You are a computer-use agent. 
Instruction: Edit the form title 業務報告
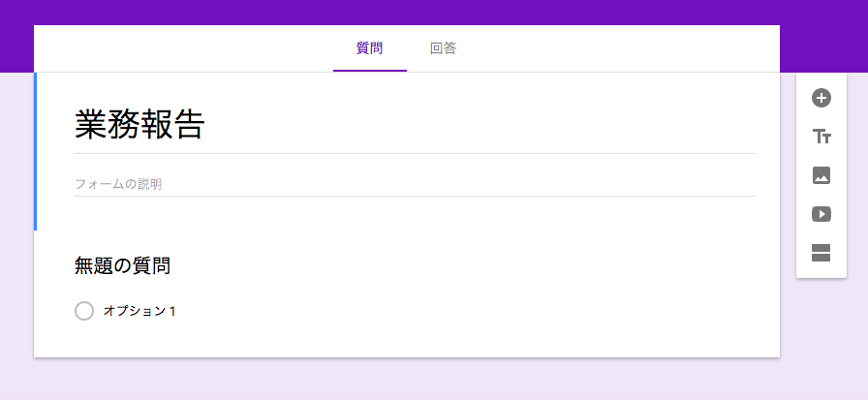416,125
